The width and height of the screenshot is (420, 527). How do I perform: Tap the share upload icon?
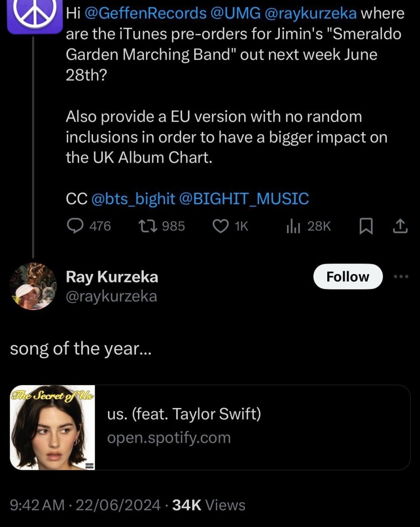pyautogui.click(x=400, y=226)
